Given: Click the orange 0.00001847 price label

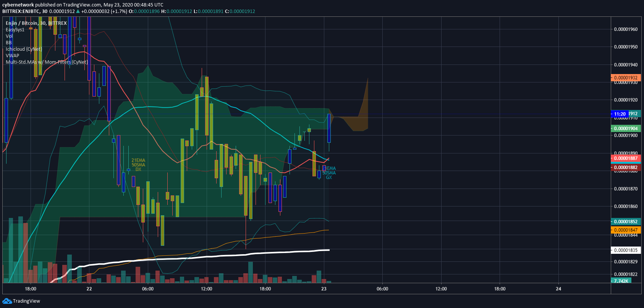Looking at the screenshot, I should click(626, 230).
